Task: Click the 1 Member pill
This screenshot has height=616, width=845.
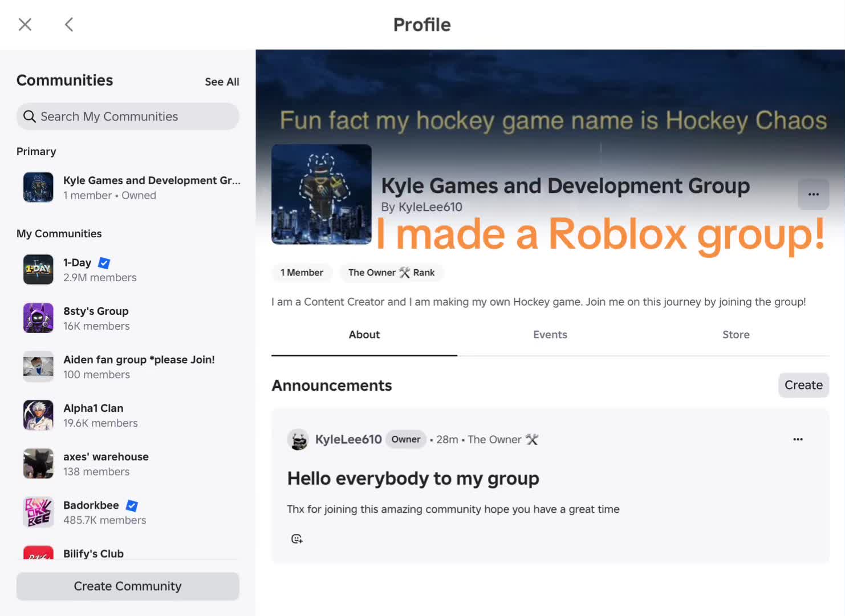Action: click(302, 273)
